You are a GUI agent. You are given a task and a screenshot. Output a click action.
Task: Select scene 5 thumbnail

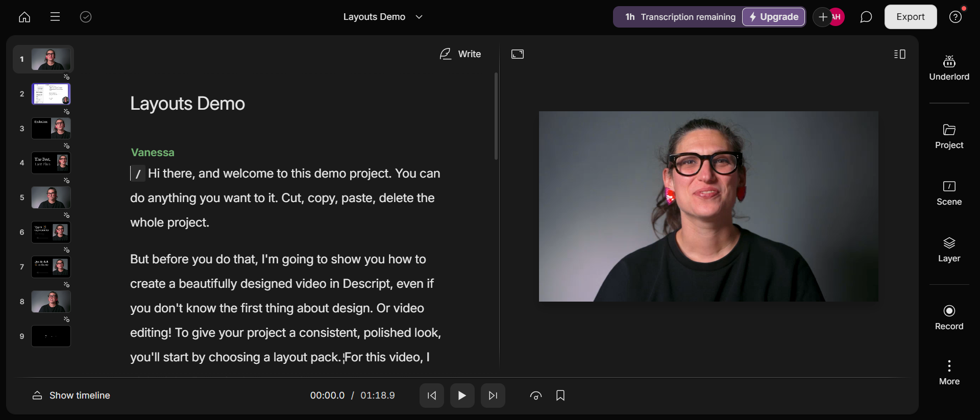pyautogui.click(x=51, y=197)
